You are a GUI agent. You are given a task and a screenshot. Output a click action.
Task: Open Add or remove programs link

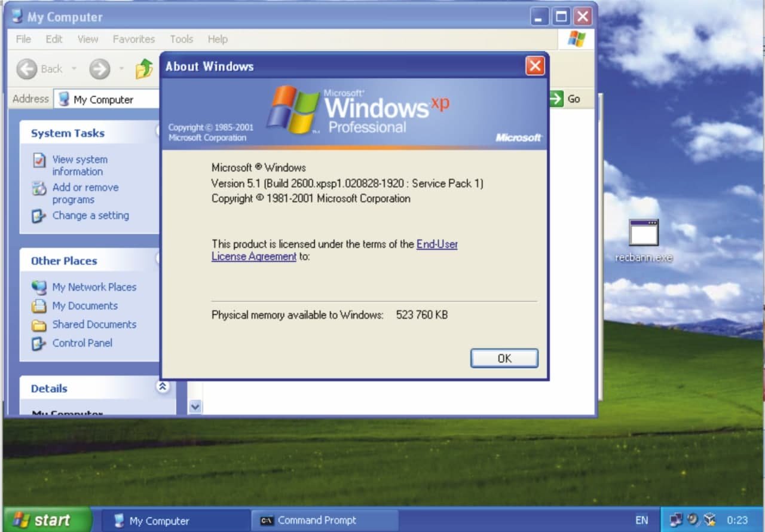pos(85,193)
